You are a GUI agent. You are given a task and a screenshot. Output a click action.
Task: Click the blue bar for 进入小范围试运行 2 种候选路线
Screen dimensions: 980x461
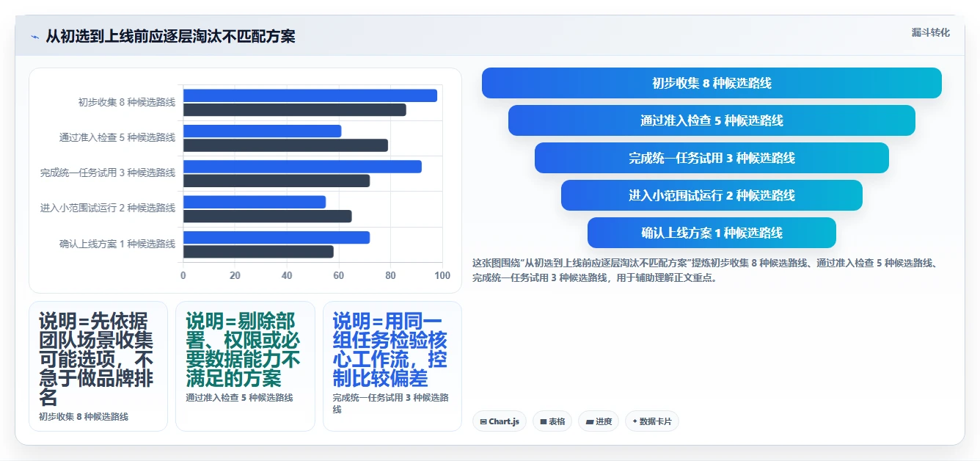coord(255,202)
